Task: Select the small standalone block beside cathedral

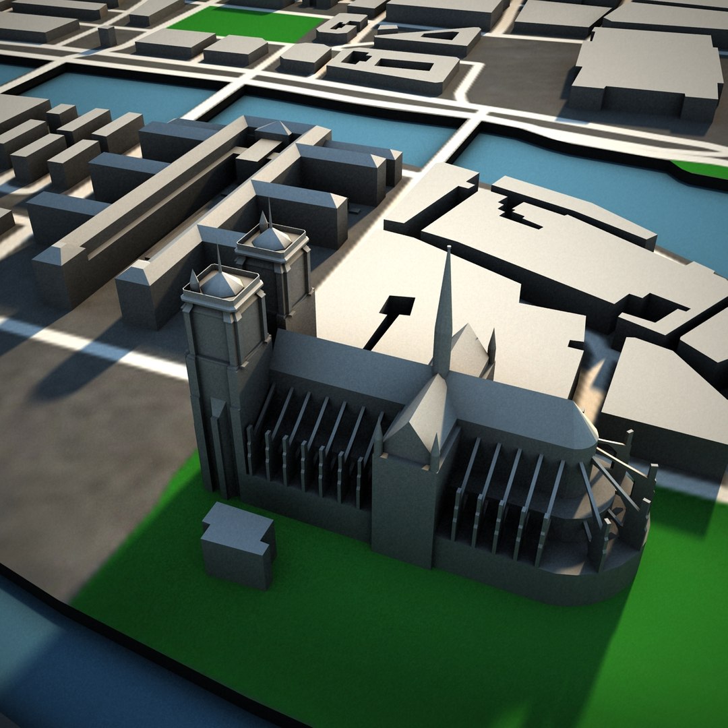Action: click(x=238, y=545)
